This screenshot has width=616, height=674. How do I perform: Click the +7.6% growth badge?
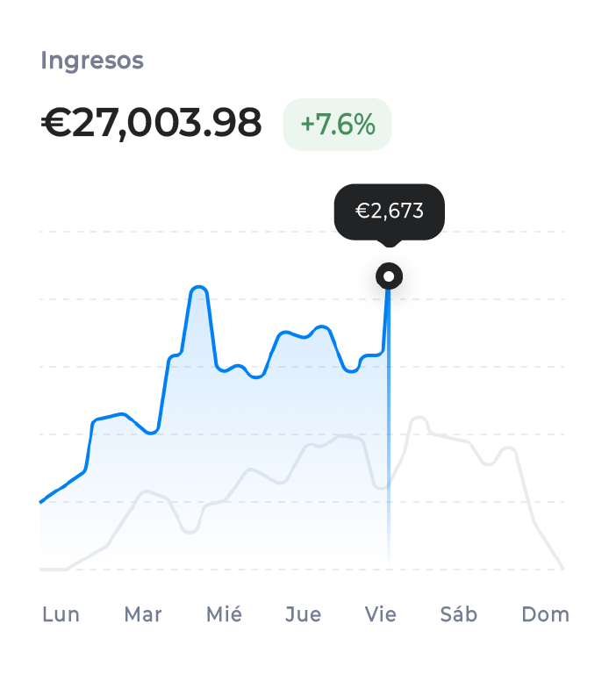(x=337, y=125)
